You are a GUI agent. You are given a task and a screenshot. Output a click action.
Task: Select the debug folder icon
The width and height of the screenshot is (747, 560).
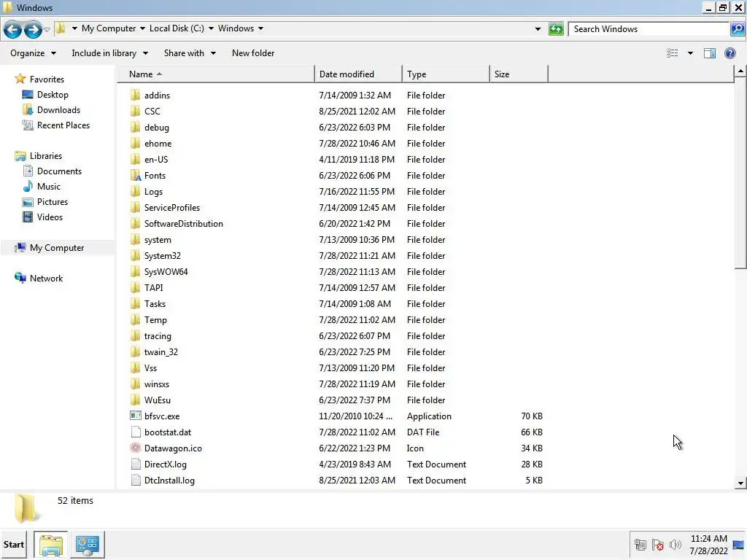(x=135, y=128)
